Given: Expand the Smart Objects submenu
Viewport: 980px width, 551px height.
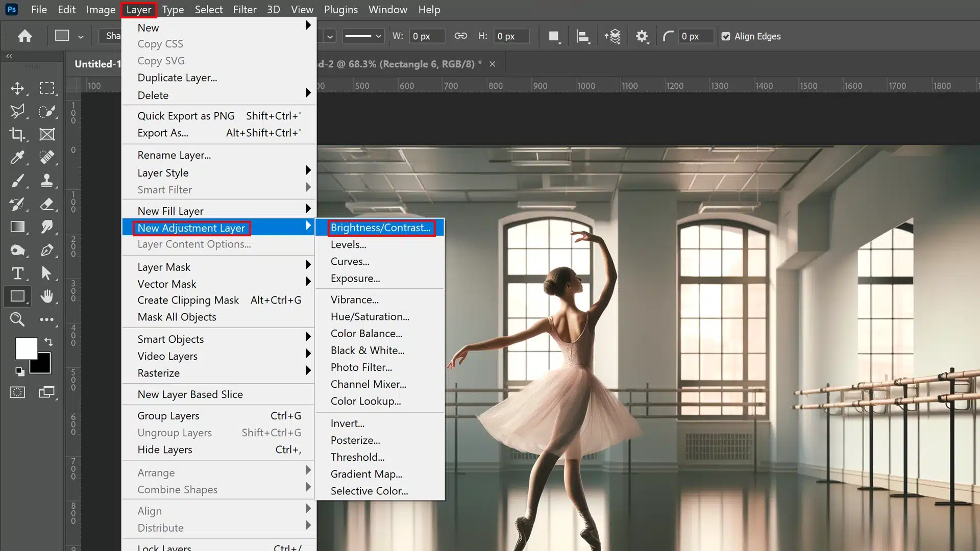Looking at the screenshot, I should 219,339.
